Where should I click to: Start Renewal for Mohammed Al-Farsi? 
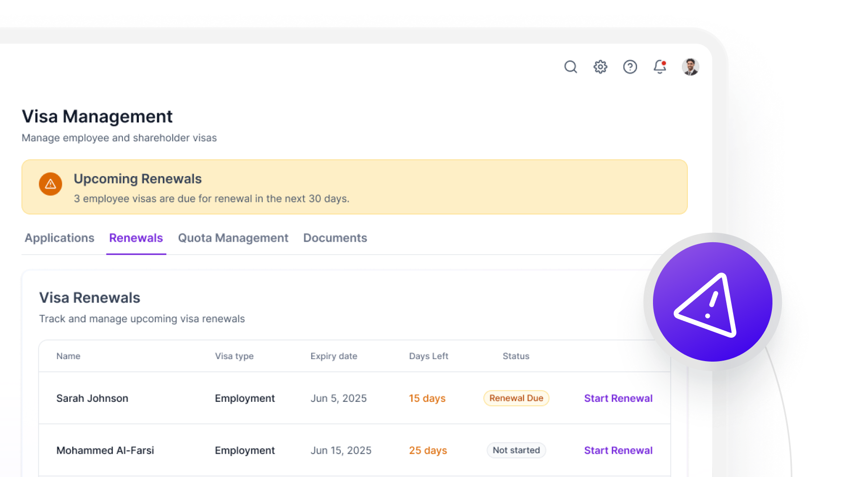point(618,451)
